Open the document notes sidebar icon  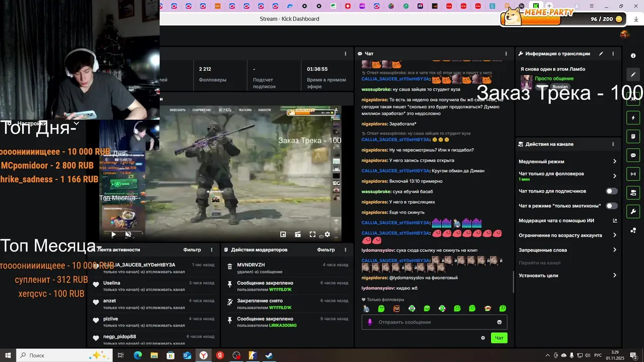[633, 136]
